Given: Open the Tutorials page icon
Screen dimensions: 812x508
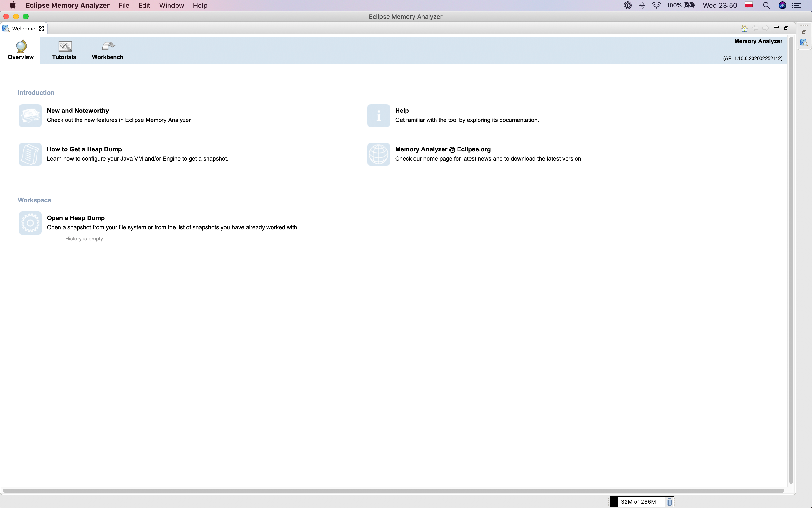Looking at the screenshot, I should click(65, 46).
